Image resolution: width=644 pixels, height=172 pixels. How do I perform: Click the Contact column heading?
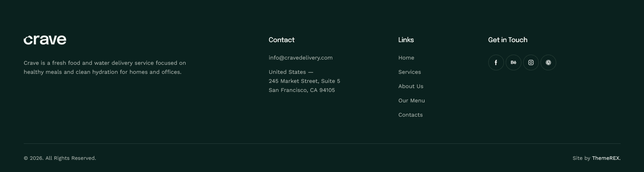click(x=281, y=40)
